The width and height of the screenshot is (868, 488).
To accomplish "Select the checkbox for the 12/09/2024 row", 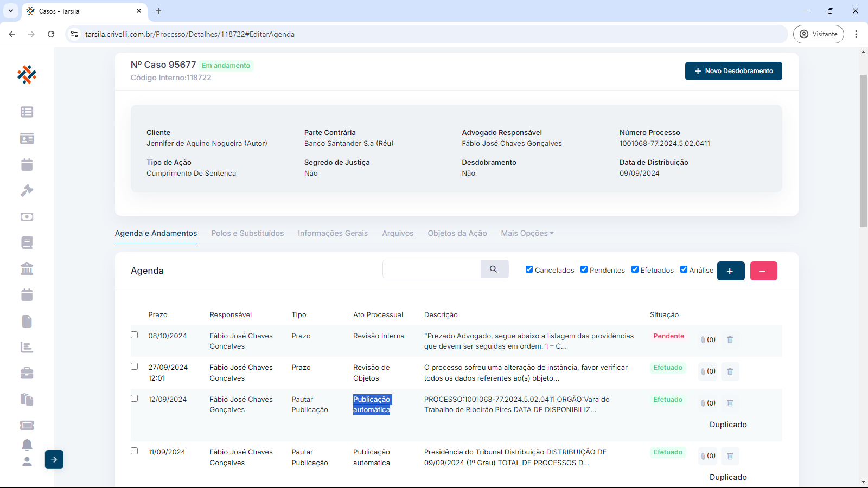I will (x=134, y=398).
